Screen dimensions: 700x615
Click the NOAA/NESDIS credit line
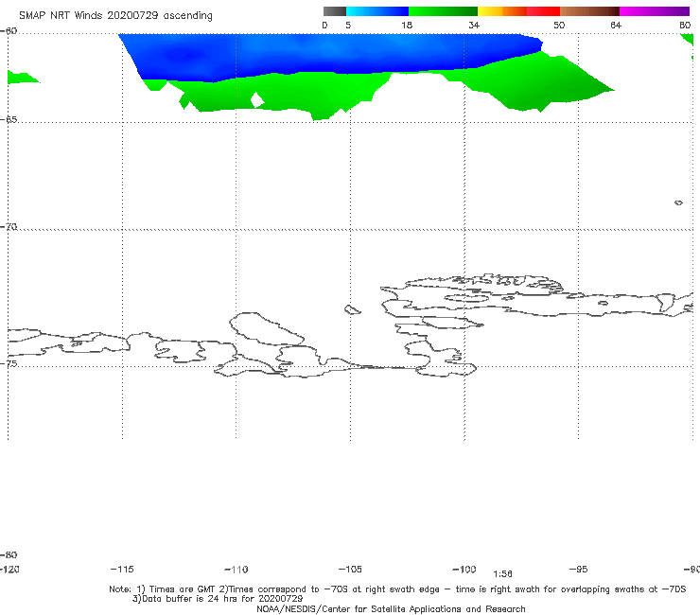[391, 608]
